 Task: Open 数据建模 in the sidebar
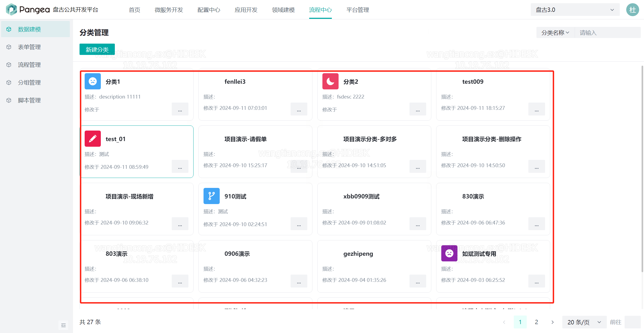[35, 29]
